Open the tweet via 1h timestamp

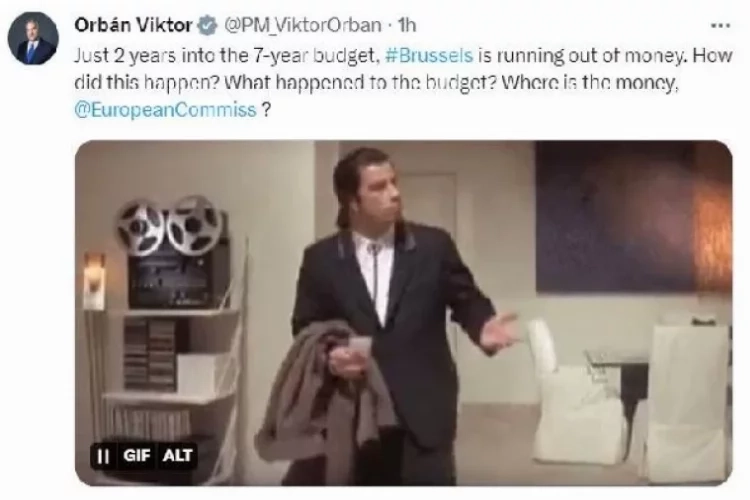(407, 25)
